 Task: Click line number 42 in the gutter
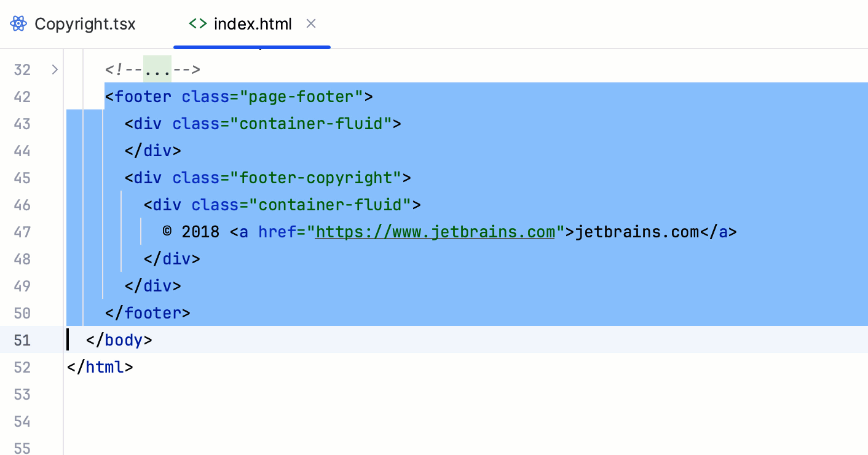pyautogui.click(x=22, y=97)
